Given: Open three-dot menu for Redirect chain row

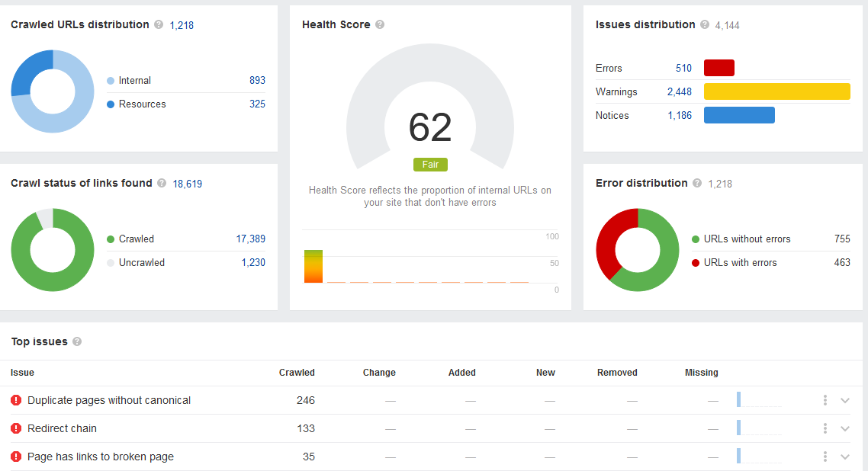Looking at the screenshot, I should (825, 428).
